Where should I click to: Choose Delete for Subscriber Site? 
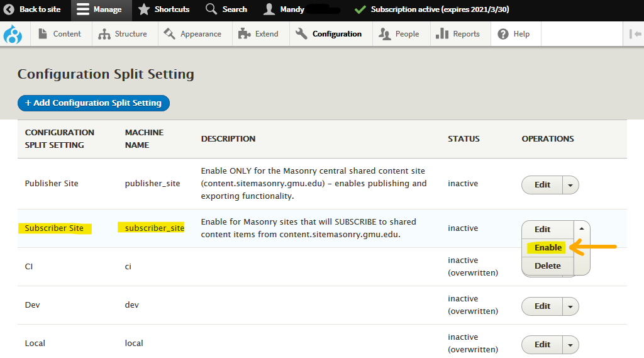click(548, 266)
